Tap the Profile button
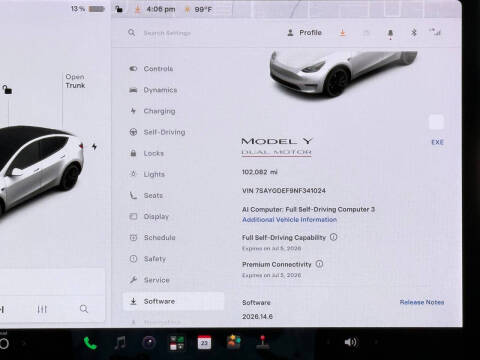 [x=304, y=33]
